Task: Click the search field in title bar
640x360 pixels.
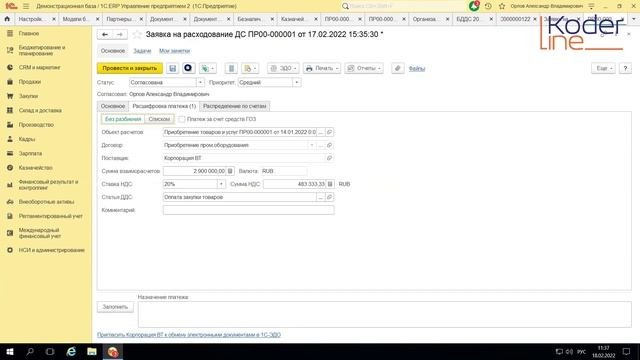Action: (404, 6)
